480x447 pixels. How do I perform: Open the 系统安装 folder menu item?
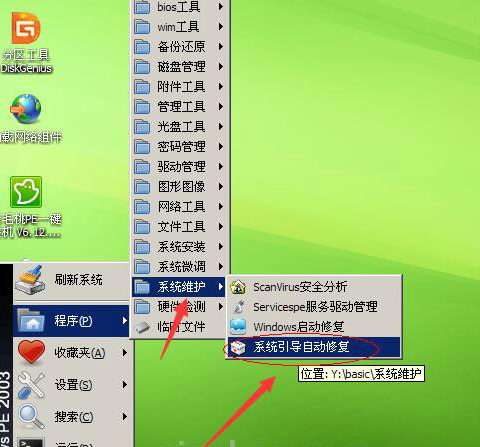tap(179, 247)
